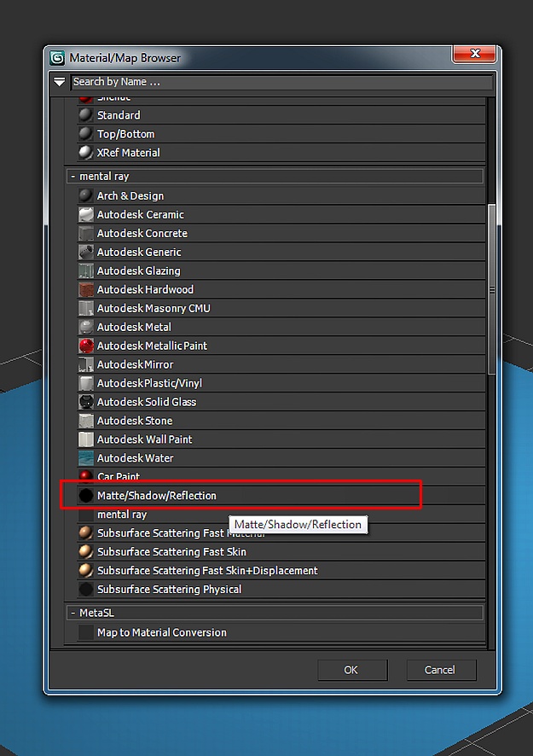This screenshot has height=756, width=533.
Task: Select the Subsurface Scattering Physical entry
Action: [x=281, y=589]
